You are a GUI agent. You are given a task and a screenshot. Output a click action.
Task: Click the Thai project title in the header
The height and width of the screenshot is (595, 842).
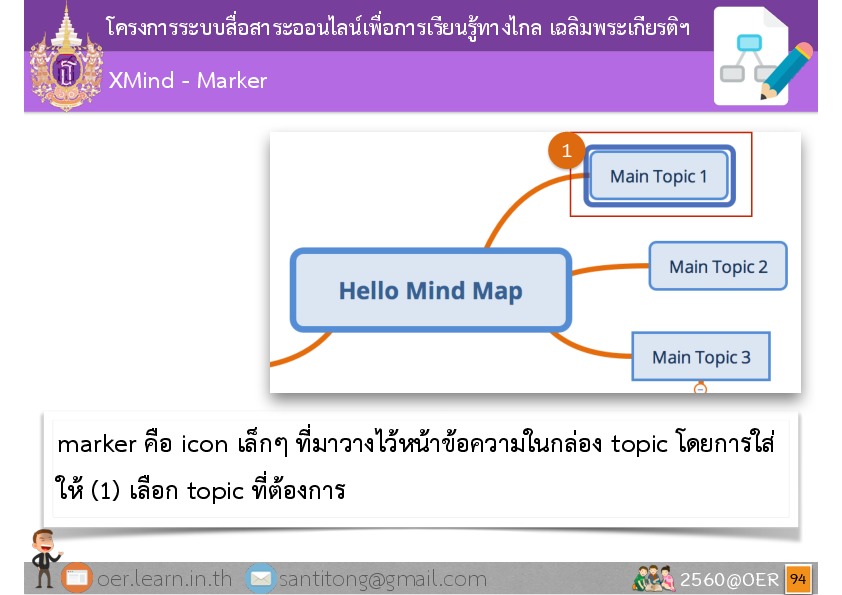[397, 27]
